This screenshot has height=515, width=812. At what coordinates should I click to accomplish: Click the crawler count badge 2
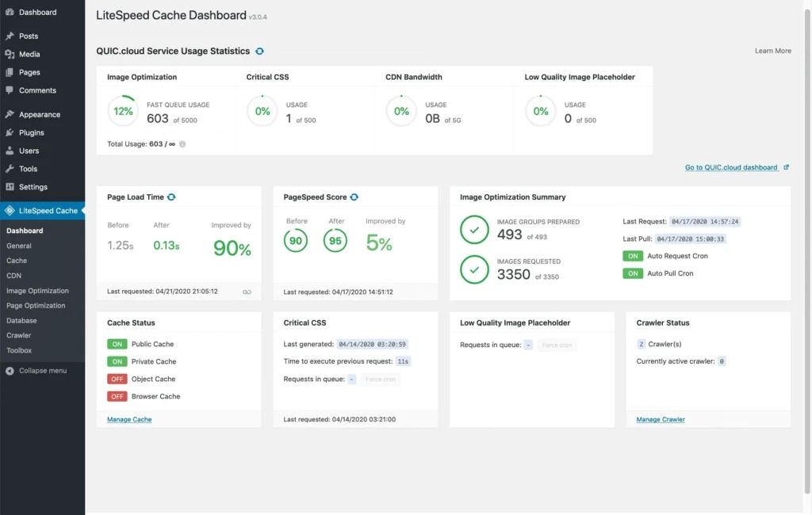[x=641, y=344]
